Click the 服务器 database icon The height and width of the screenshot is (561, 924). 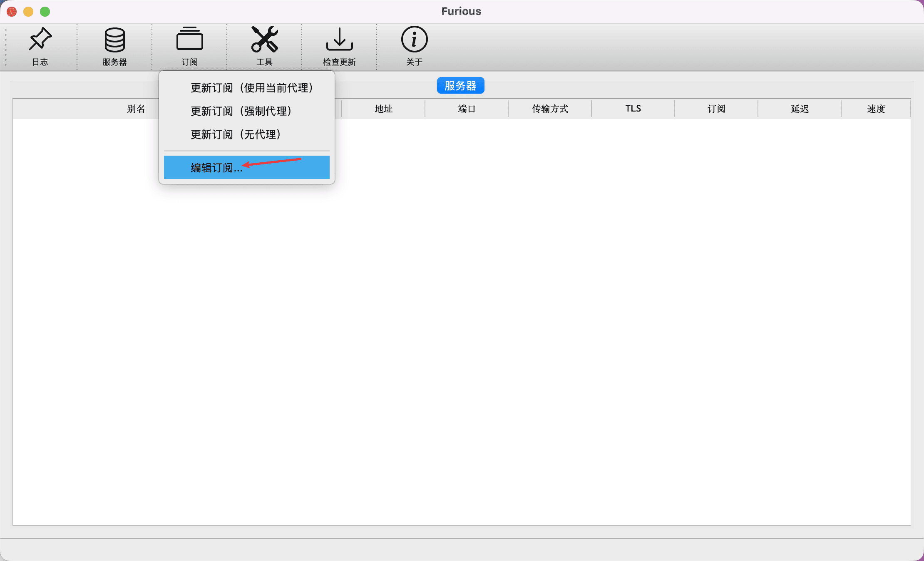tap(114, 40)
